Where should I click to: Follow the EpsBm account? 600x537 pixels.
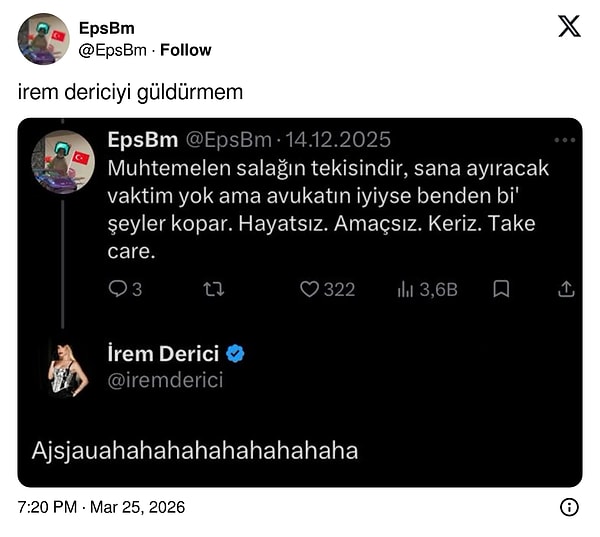pos(186,50)
